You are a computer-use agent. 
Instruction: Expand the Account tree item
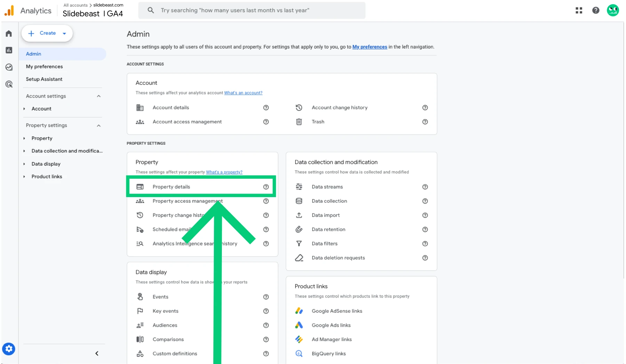(24, 109)
